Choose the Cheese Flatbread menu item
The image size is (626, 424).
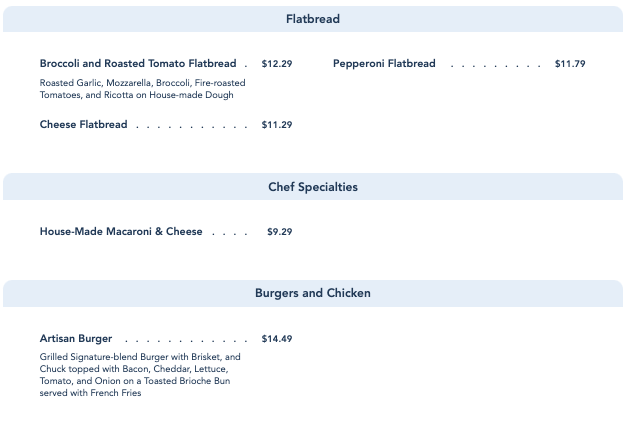(84, 125)
